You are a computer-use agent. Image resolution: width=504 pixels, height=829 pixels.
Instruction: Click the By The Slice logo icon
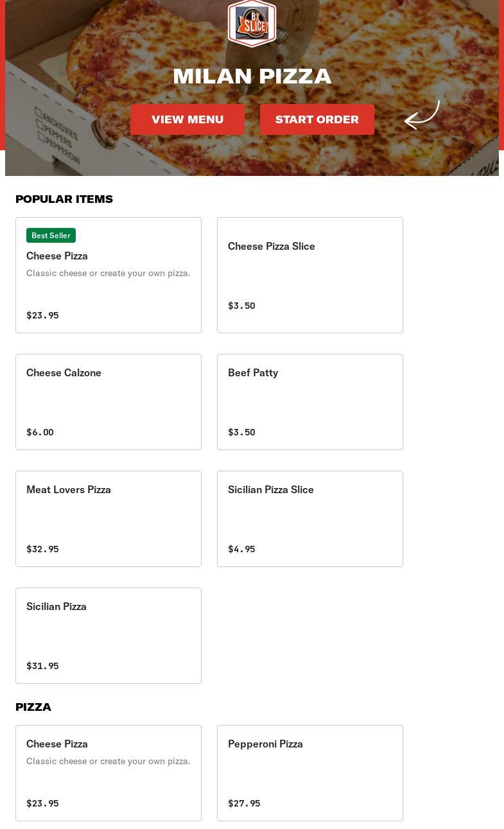252,23
